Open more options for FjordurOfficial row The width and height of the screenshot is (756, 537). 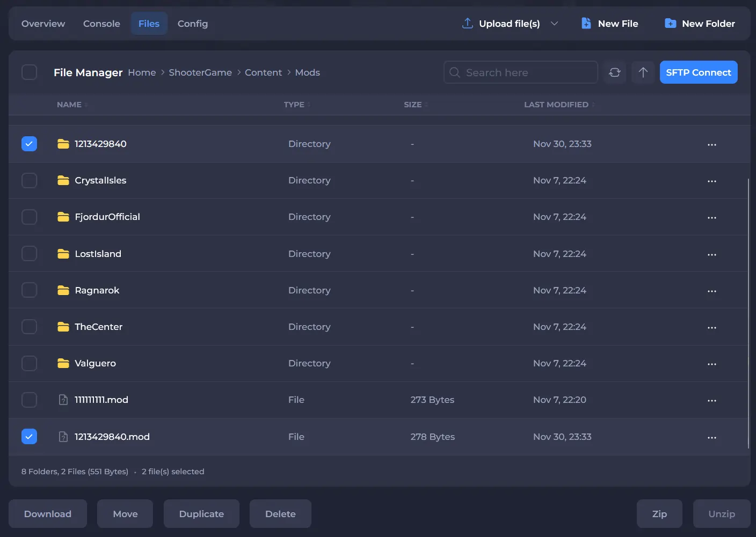click(712, 217)
